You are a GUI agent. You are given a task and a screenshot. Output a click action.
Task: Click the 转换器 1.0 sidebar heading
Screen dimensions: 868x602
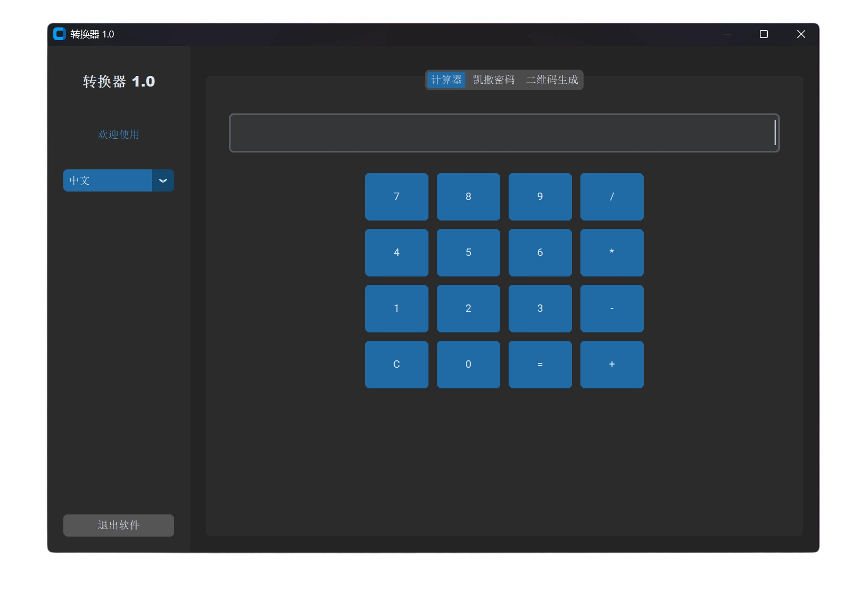pos(119,82)
